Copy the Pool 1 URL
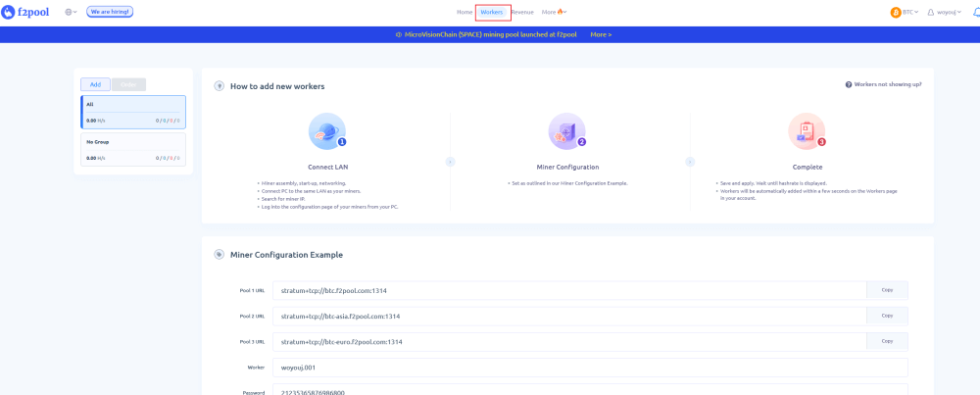Image resolution: width=980 pixels, height=395 pixels. click(x=887, y=290)
